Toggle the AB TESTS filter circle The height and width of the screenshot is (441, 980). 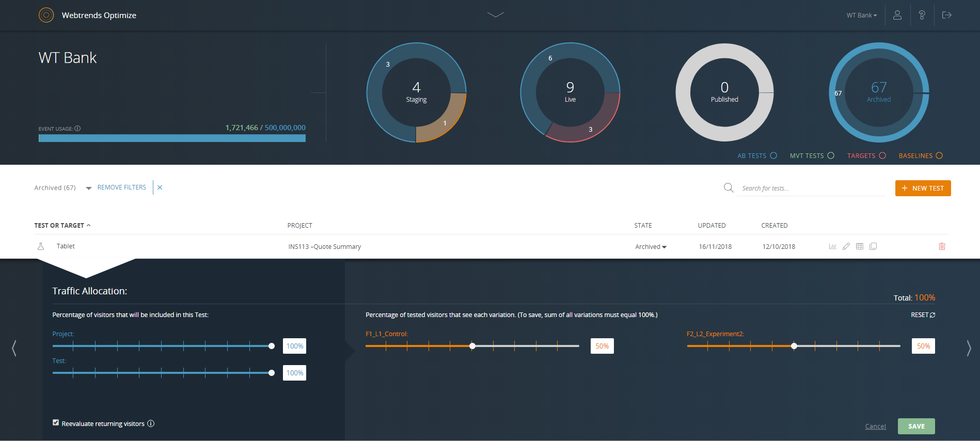pos(773,155)
